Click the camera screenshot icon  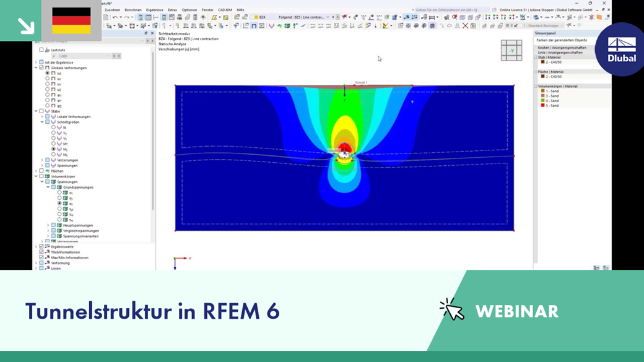point(473,25)
